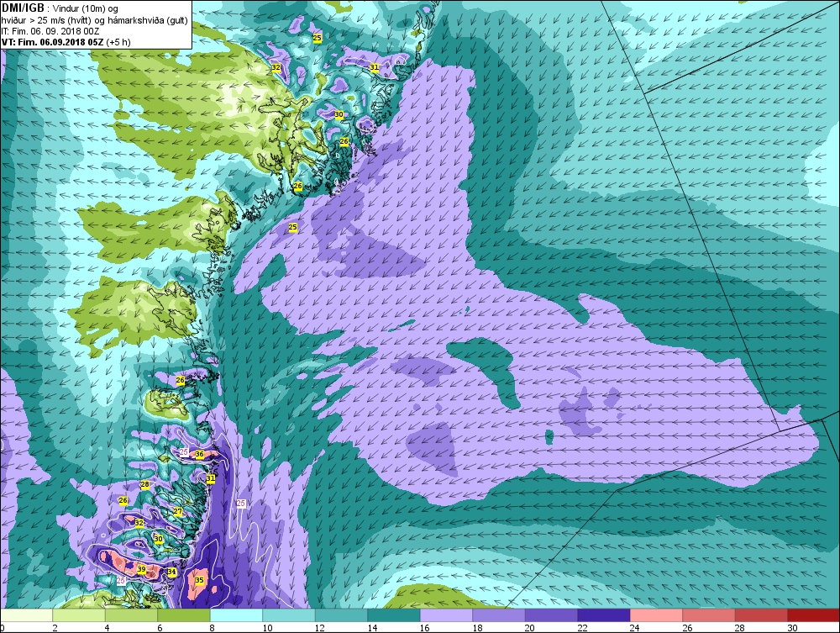Image resolution: width=840 pixels, height=633 pixels.
Task: Pick the legend swatch between 22 and 24
Action: 604,615
